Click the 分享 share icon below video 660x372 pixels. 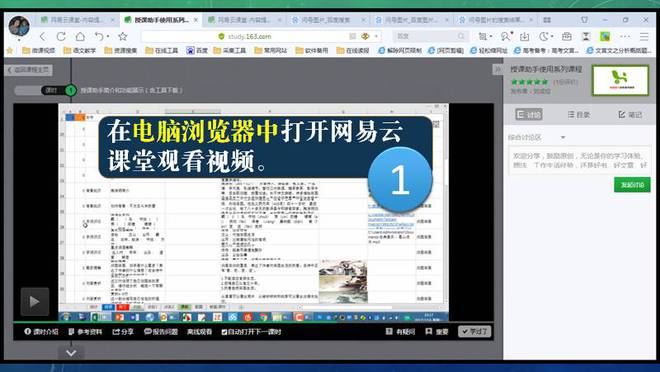tap(116, 332)
